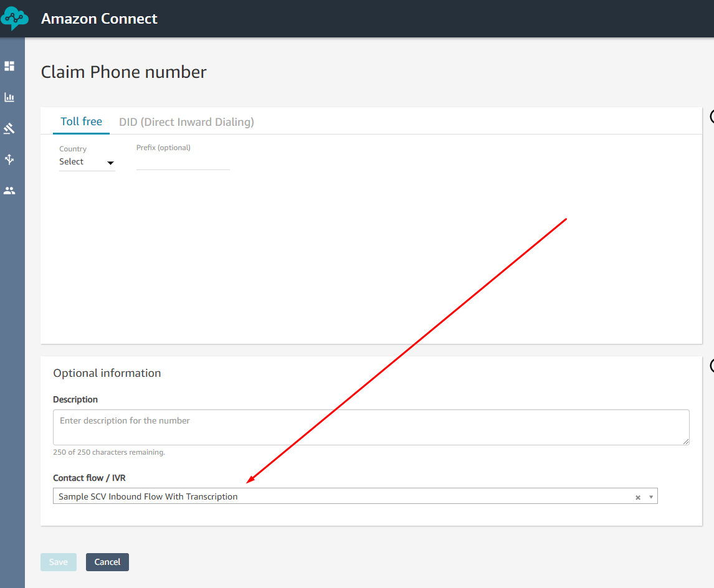Click the Channels sidebar icon
714x588 pixels.
click(10, 128)
